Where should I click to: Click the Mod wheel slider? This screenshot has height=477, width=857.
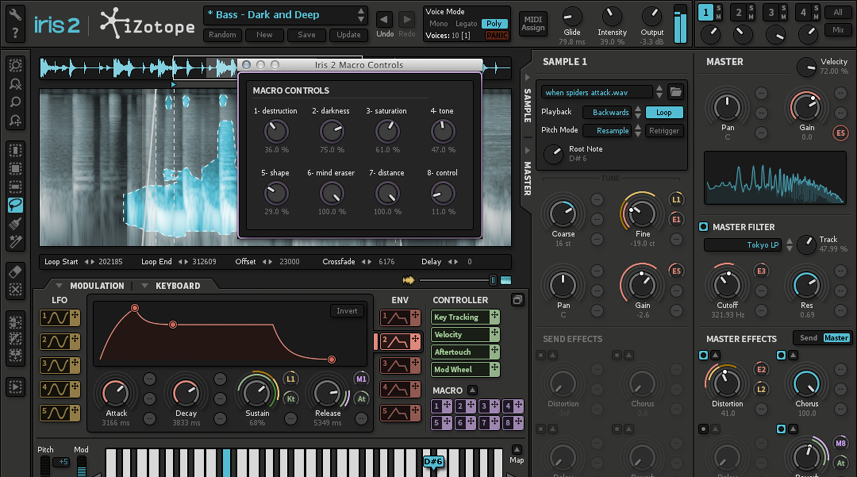coord(81,466)
